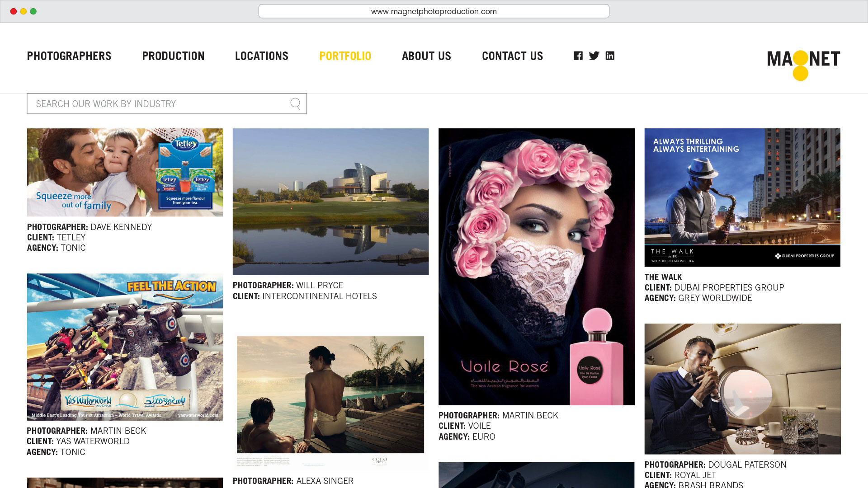868x488 pixels.
Task: Click the Dougal Paterson photographer name
Action: 747,465
